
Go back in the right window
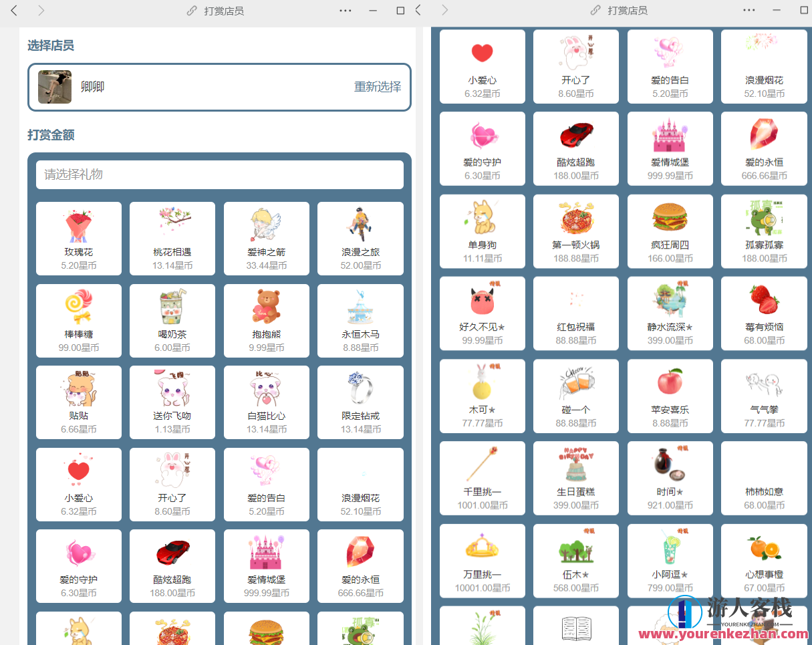click(x=418, y=10)
